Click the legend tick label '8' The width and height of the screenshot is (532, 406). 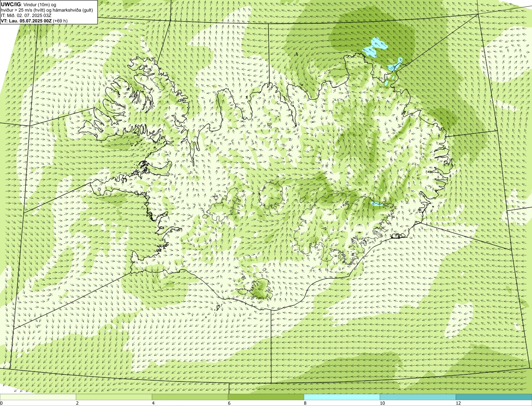pyautogui.click(x=305, y=403)
